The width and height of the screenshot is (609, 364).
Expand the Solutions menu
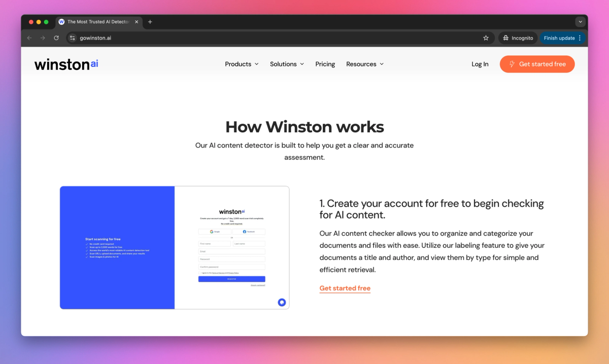click(x=287, y=64)
